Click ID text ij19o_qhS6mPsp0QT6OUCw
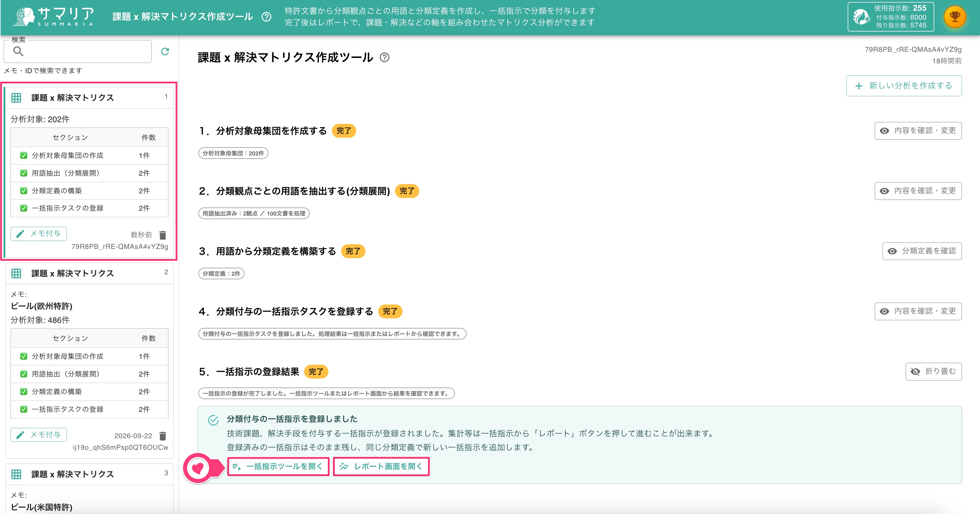 click(x=120, y=447)
